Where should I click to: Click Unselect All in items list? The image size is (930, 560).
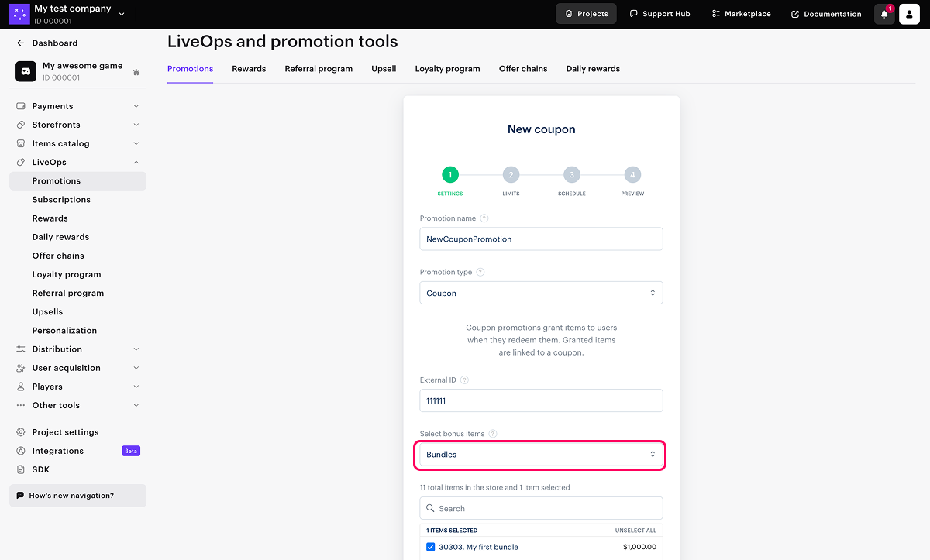click(635, 531)
